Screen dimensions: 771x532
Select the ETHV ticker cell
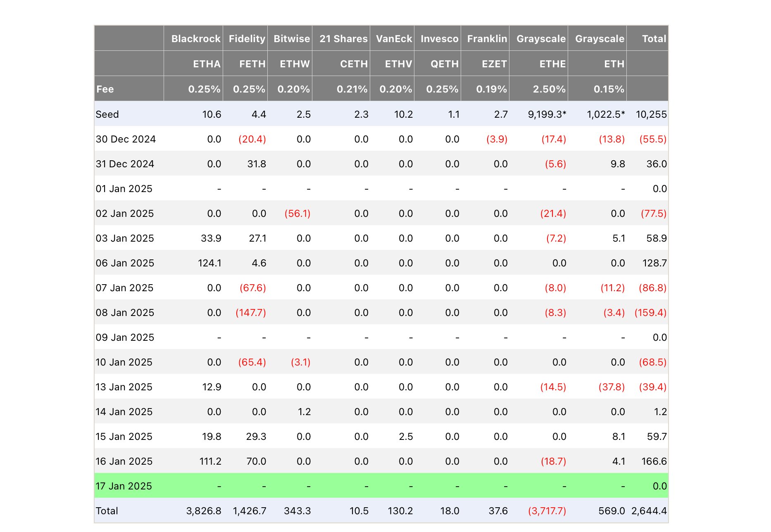(x=399, y=64)
